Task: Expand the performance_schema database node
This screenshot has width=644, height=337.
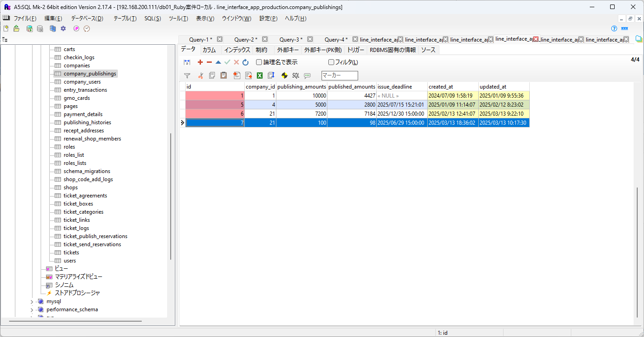Action: coord(32,309)
